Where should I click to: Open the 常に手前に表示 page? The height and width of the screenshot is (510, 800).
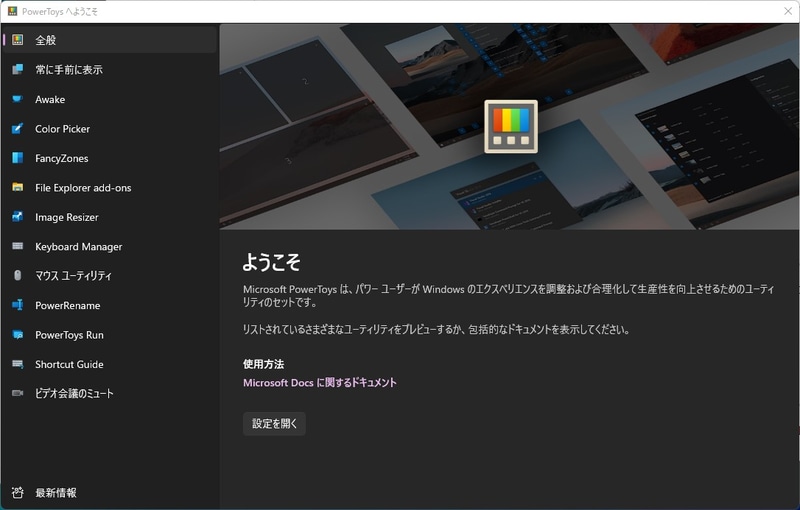[110, 69]
